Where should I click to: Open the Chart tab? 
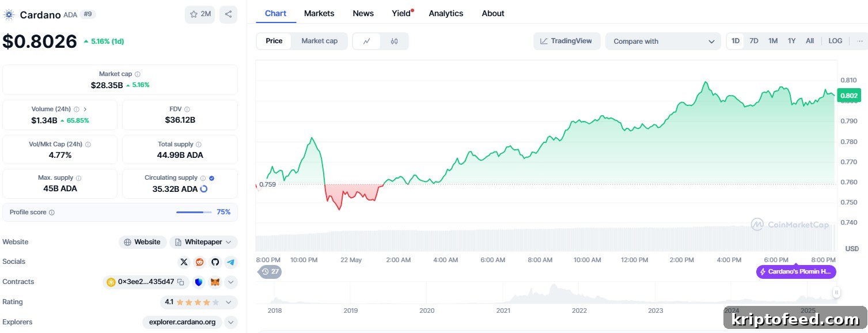(x=275, y=13)
